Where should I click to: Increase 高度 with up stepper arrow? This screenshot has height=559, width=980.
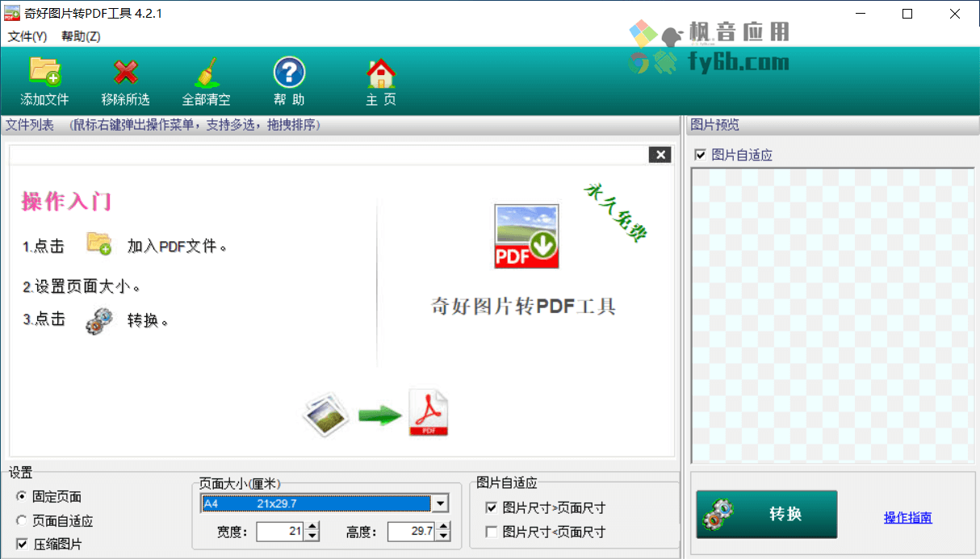pos(444,527)
